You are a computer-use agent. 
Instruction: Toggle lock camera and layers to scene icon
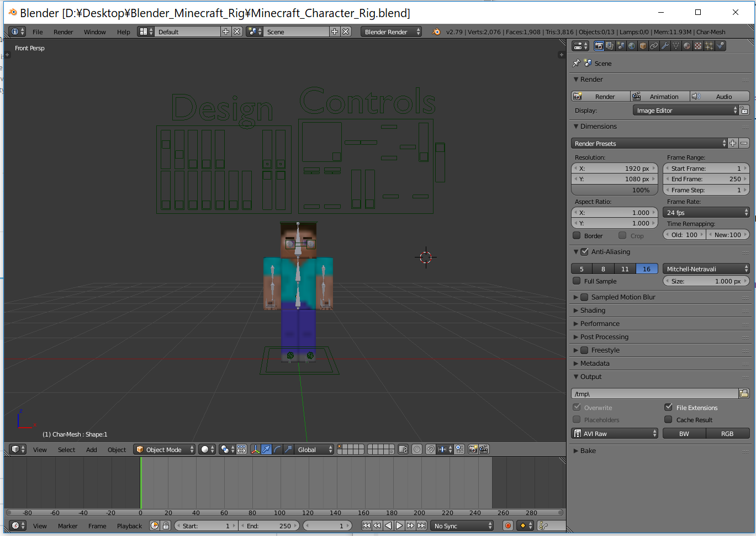[403, 449]
